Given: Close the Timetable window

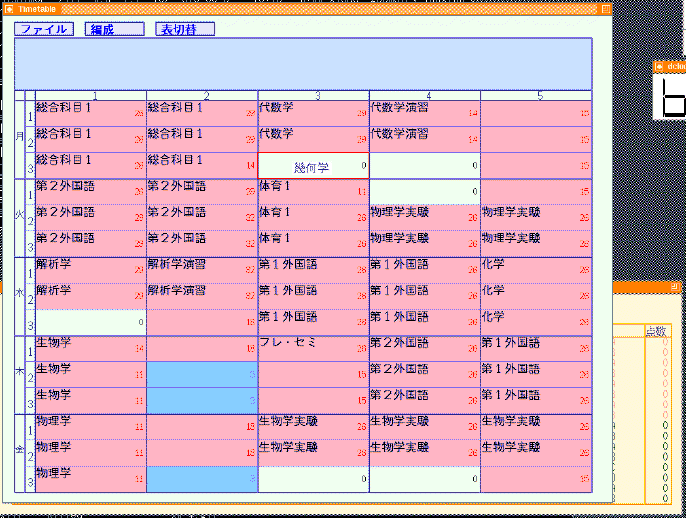Looking at the screenshot, I should coord(606,8).
